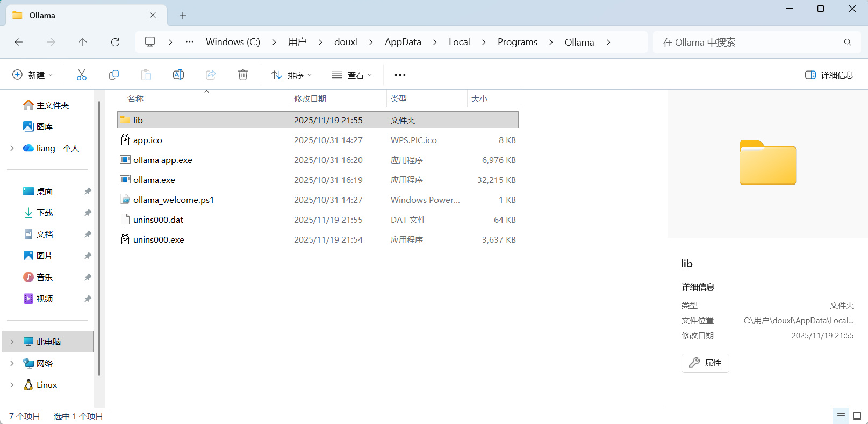Image resolution: width=868 pixels, height=424 pixels.
Task: Navigate to 用户 breadcrumb
Action: click(x=297, y=42)
